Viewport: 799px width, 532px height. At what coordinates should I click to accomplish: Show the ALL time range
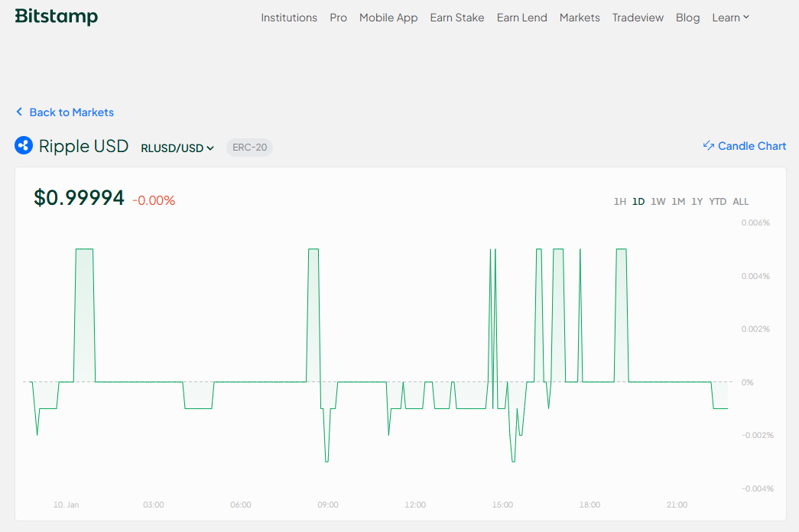(x=741, y=201)
